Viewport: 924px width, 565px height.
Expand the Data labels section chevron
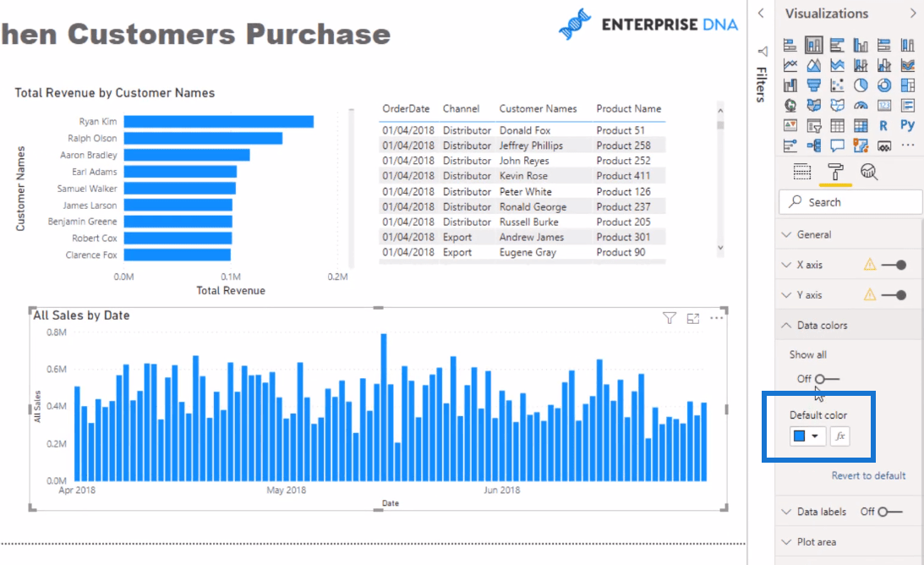coord(786,512)
